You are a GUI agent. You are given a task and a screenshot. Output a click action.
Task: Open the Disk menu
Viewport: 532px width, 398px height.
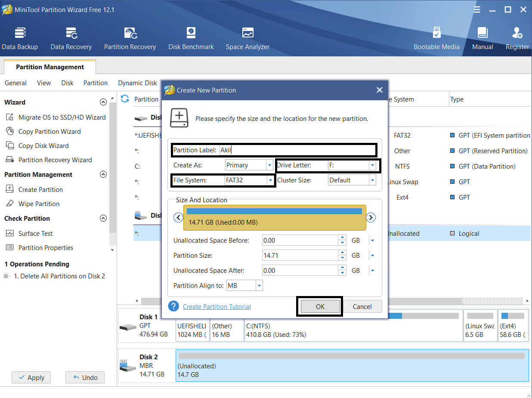pos(67,83)
